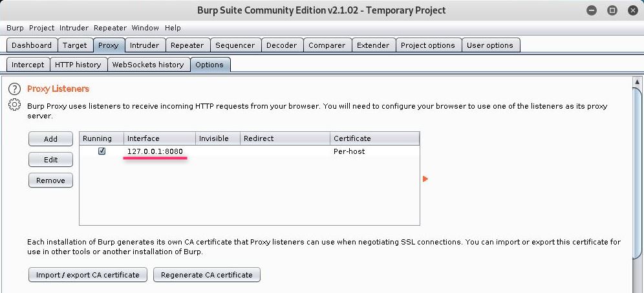644x293 pixels.
Task: Select the Per-host certificate cell
Action: (375, 151)
